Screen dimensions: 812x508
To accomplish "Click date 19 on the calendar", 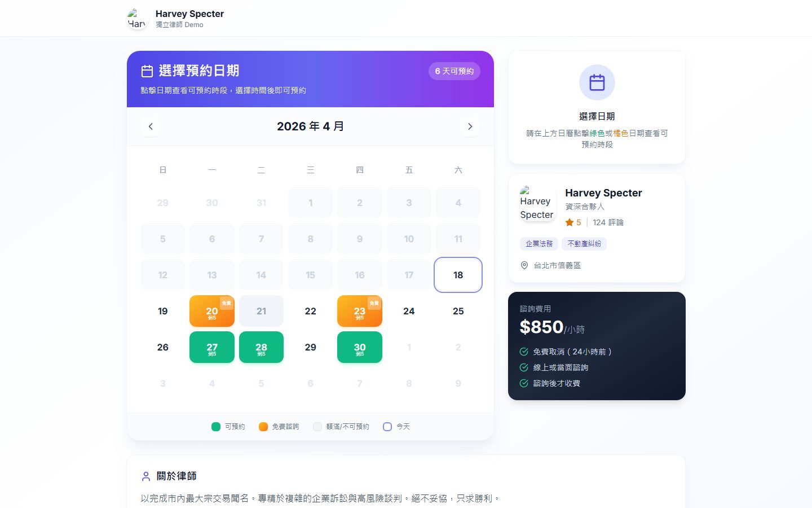I will click(163, 311).
